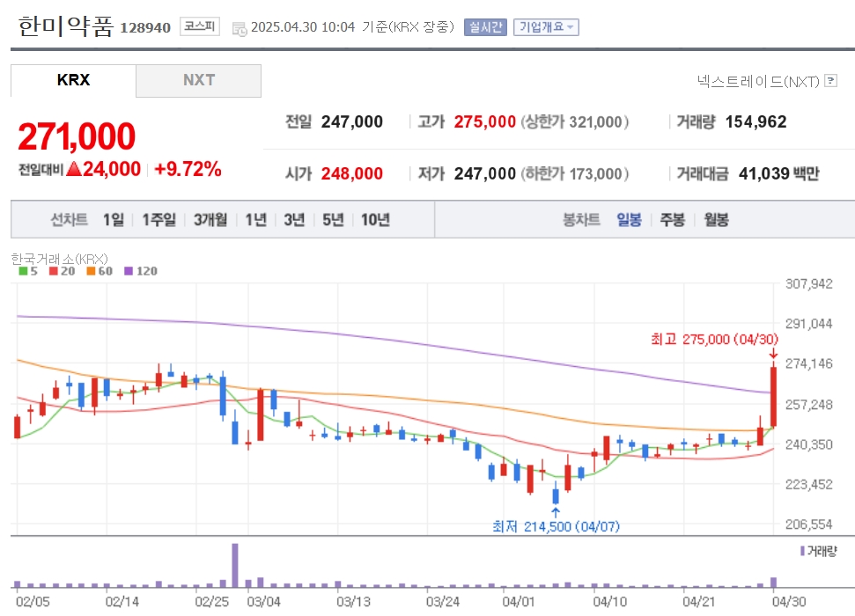Image resolution: width=855 pixels, height=616 pixels.
Task: Click the 257,248 price axis label
Action: (808, 405)
